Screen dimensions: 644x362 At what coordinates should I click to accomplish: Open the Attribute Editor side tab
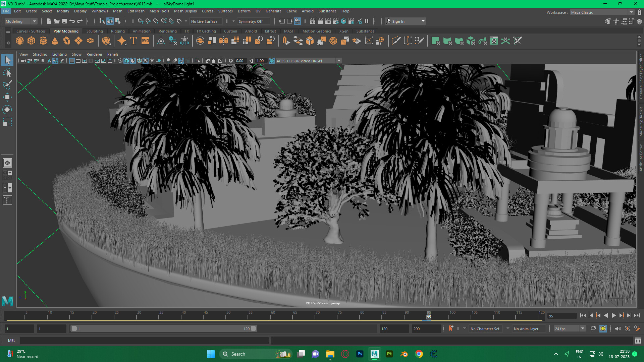(x=641, y=158)
